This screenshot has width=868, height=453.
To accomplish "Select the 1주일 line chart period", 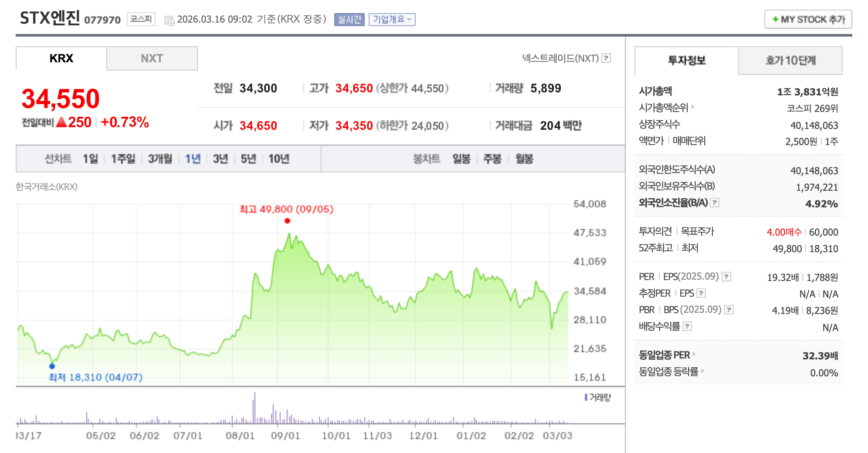I will pos(123,159).
